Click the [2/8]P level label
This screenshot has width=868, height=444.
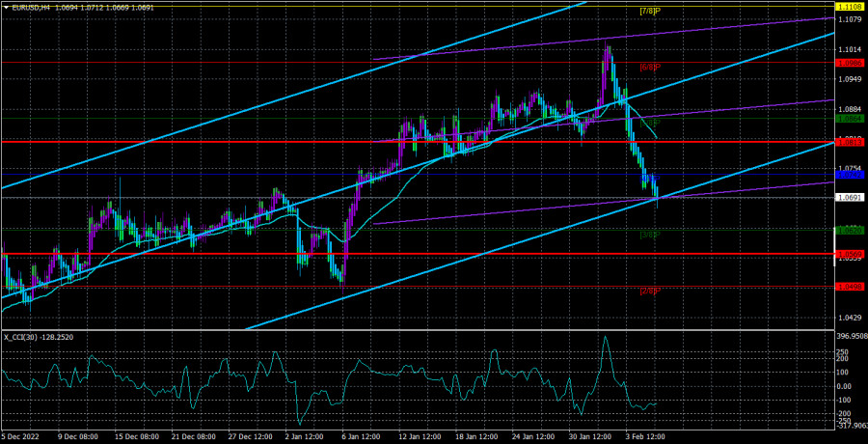click(x=650, y=291)
